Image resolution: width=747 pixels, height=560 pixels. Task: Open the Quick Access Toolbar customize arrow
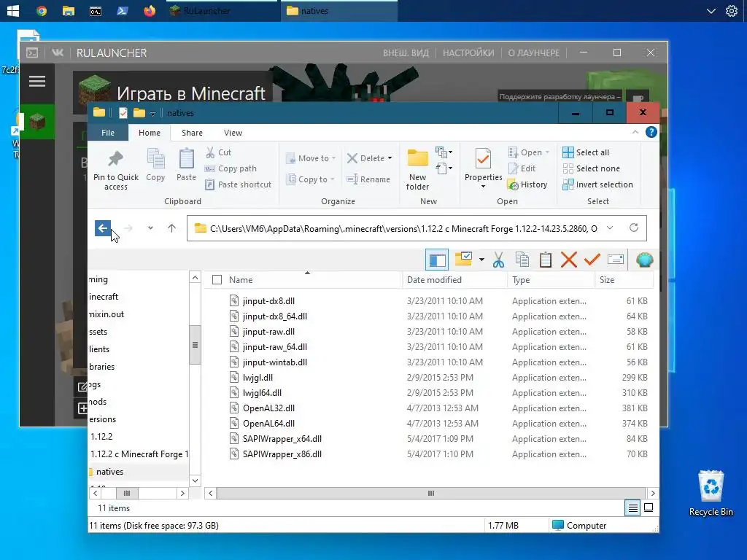coord(152,113)
